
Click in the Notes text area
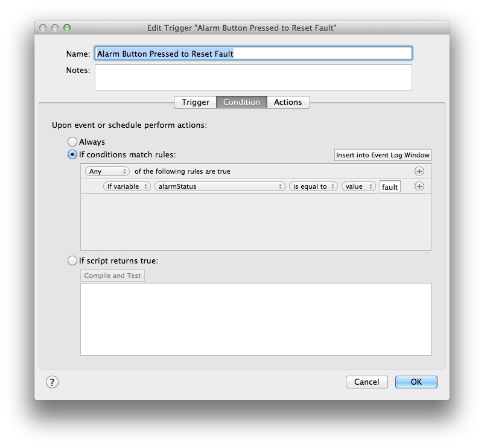253,78
